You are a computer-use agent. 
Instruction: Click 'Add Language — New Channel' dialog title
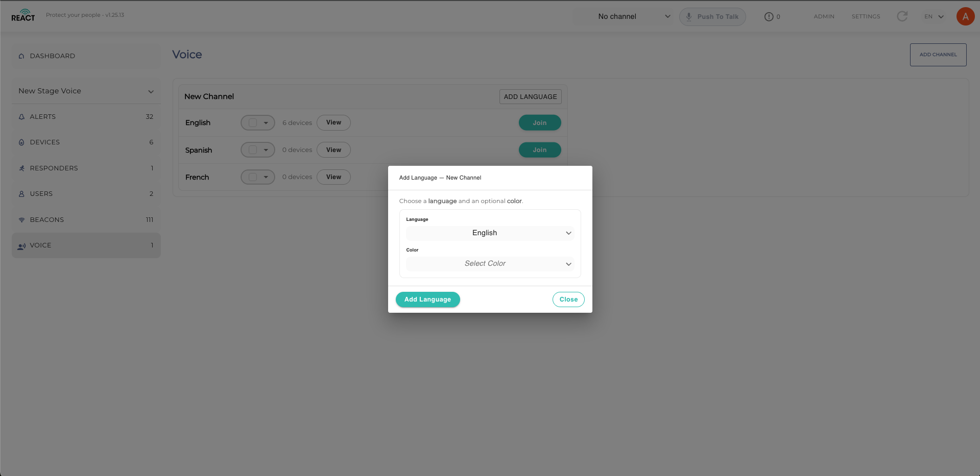440,178
